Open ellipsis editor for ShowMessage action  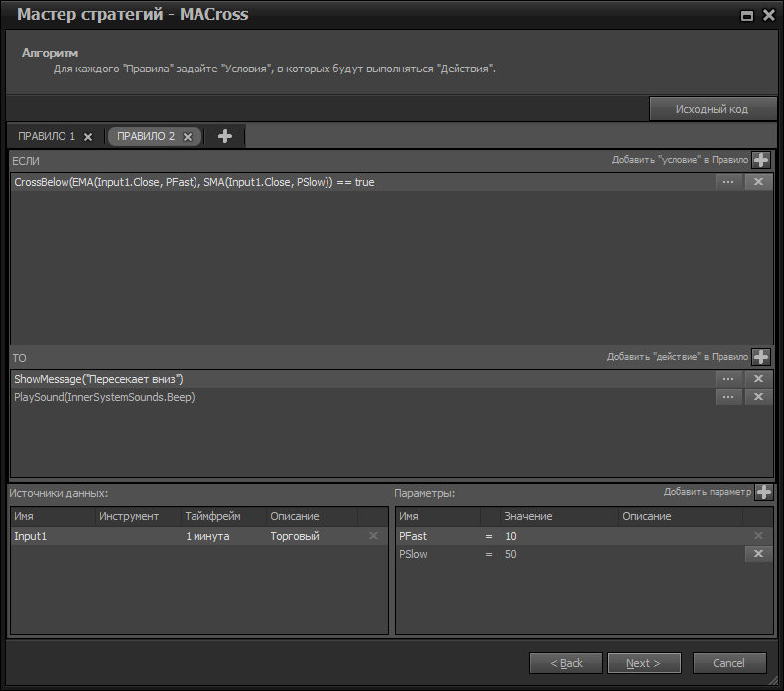[x=728, y=379]
